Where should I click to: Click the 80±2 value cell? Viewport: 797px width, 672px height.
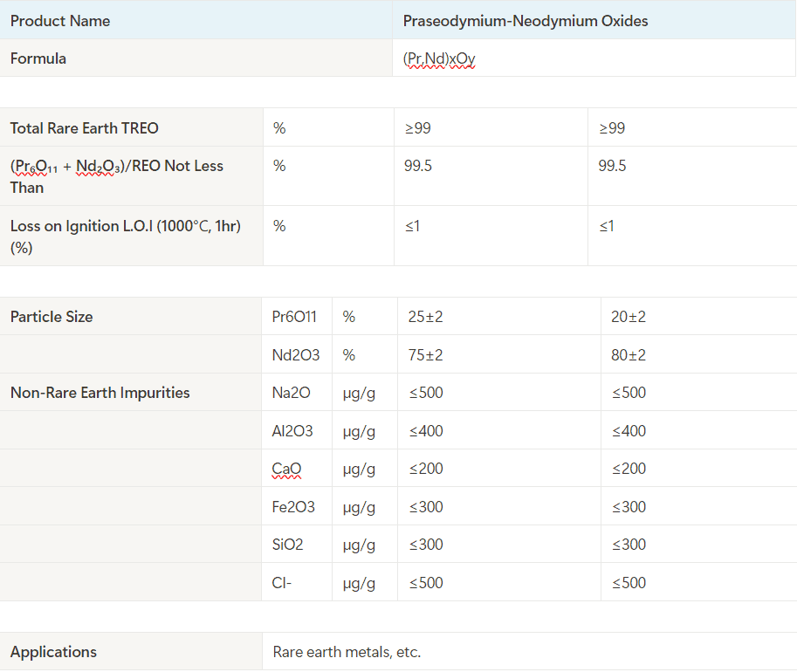[629, 355]
